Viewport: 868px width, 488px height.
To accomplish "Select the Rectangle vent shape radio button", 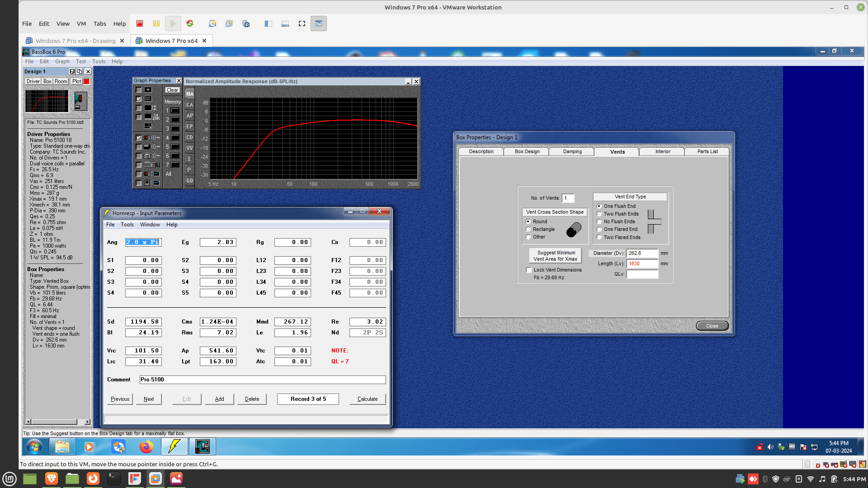I will coord(528,230).
